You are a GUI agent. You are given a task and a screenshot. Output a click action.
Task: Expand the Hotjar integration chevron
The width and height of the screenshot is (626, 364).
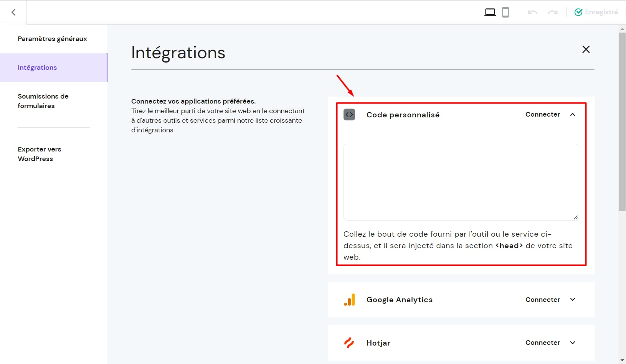tap(573, 343)
